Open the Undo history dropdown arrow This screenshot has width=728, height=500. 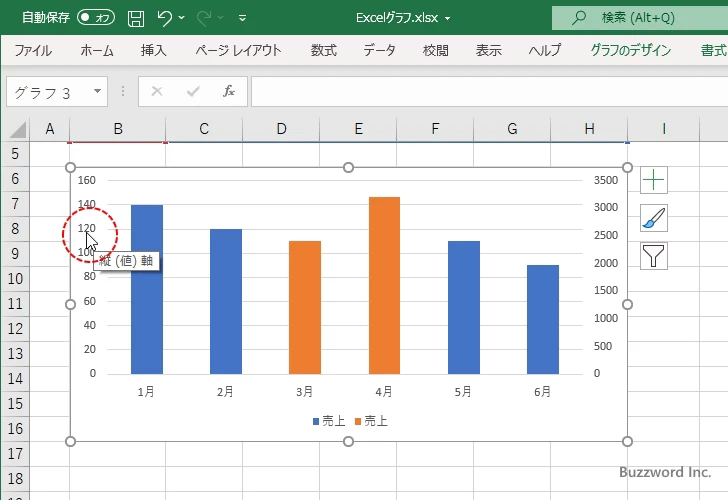pos(182,18)
